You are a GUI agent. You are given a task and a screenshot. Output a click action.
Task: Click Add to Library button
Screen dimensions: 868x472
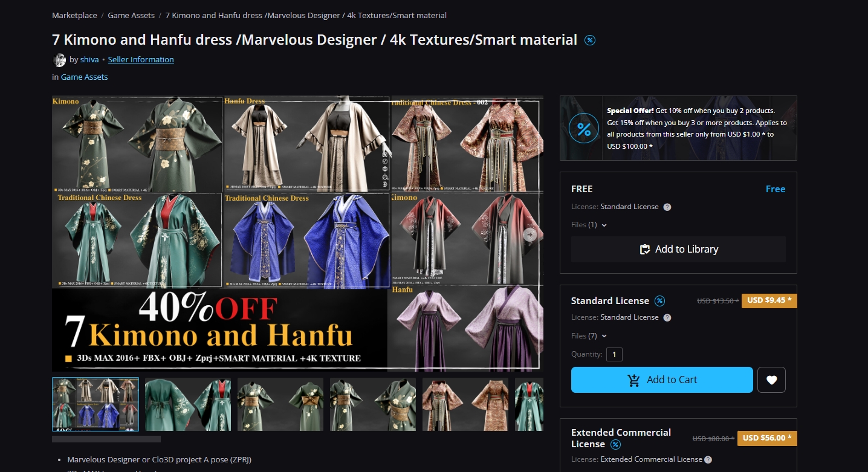pyautogui.click(x=678, y=249)
